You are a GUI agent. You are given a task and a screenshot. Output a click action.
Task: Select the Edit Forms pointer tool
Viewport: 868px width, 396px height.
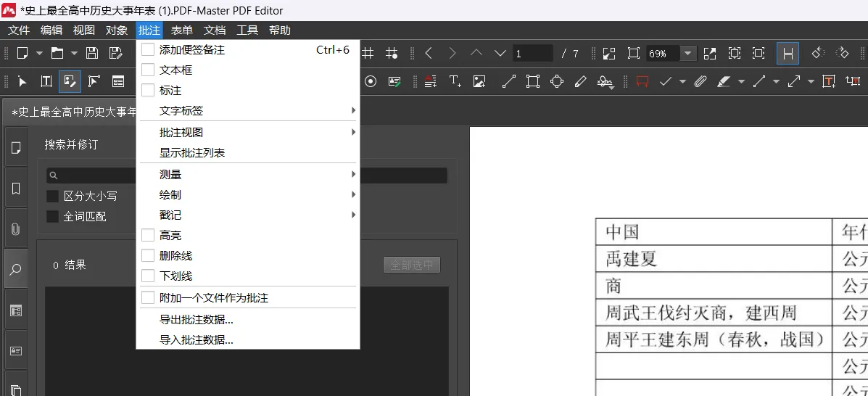click(94, 81)
